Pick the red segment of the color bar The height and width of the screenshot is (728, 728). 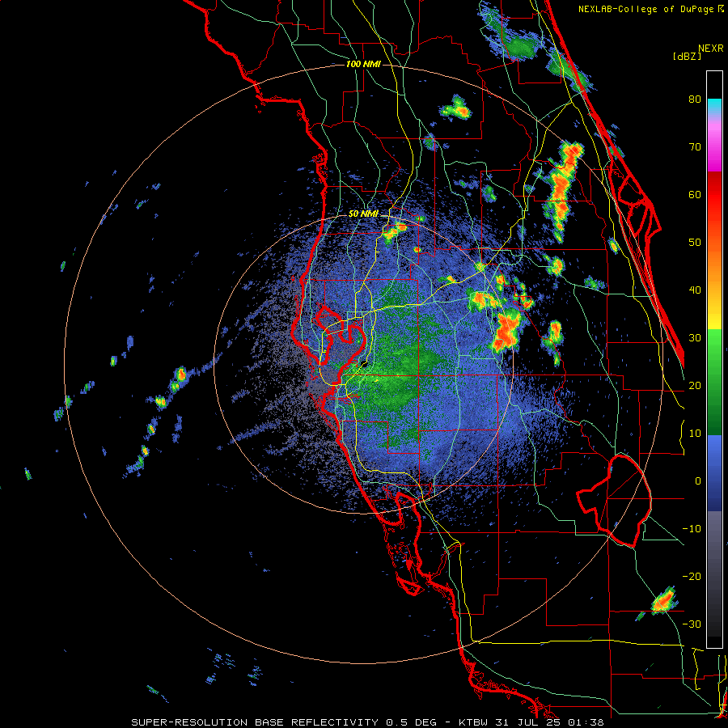coord(714,195)
